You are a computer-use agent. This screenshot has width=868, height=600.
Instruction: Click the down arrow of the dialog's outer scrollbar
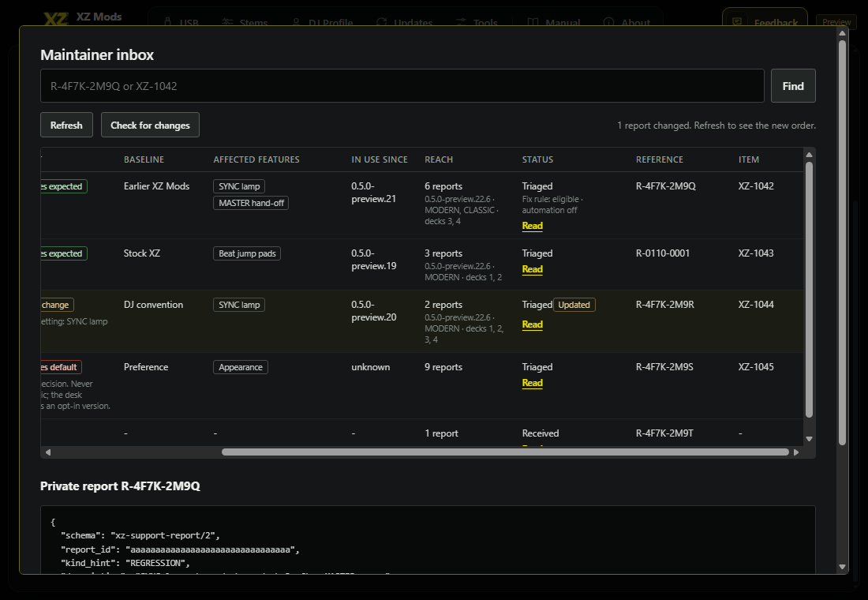coord(842,567)
